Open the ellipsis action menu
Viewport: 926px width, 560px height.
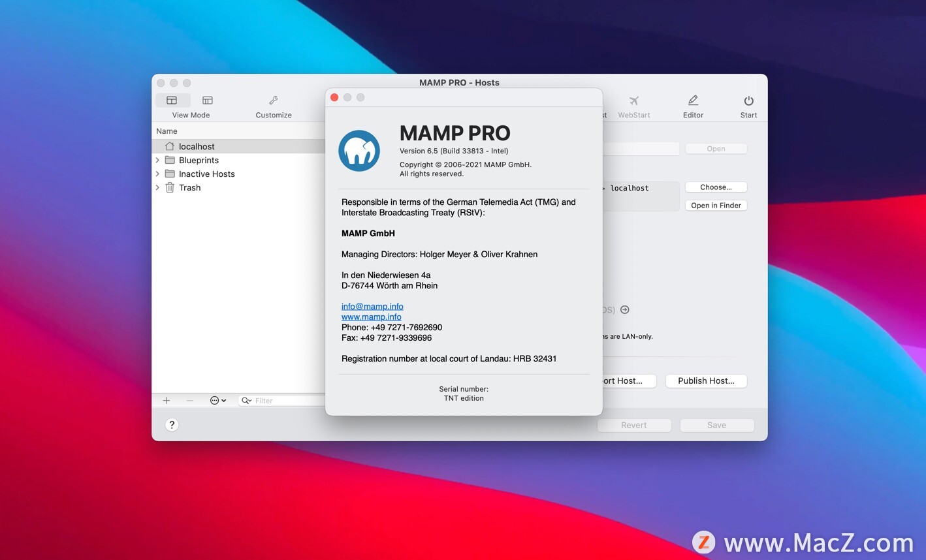[217, 400]
